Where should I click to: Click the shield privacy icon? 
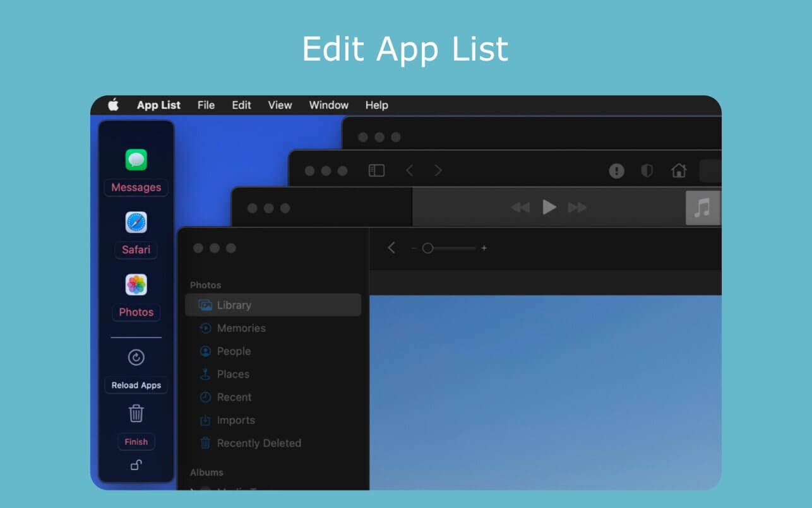coord(647,171)
